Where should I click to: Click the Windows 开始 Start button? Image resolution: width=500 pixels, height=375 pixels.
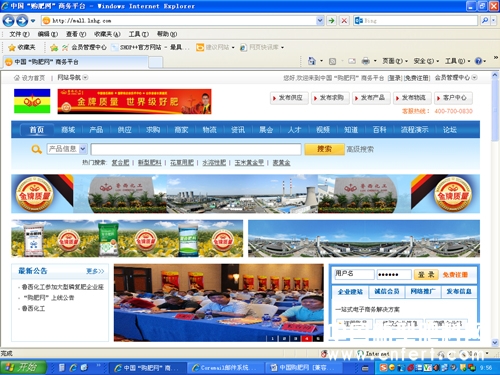(x=23, y=367)
